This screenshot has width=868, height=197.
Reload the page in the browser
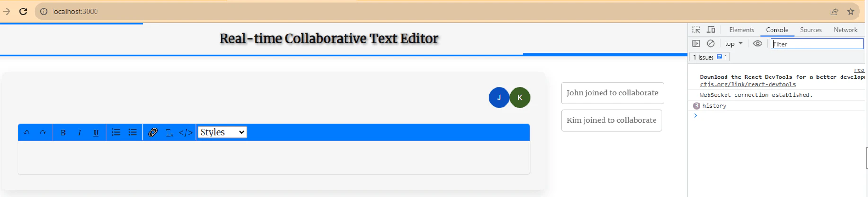click(23, 11)
